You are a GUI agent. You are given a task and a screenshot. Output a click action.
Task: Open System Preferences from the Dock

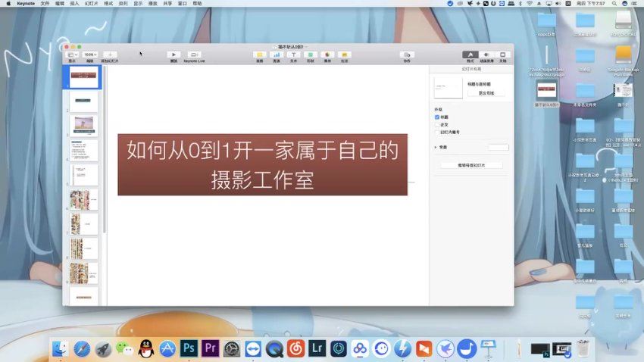tap(232, 349)
